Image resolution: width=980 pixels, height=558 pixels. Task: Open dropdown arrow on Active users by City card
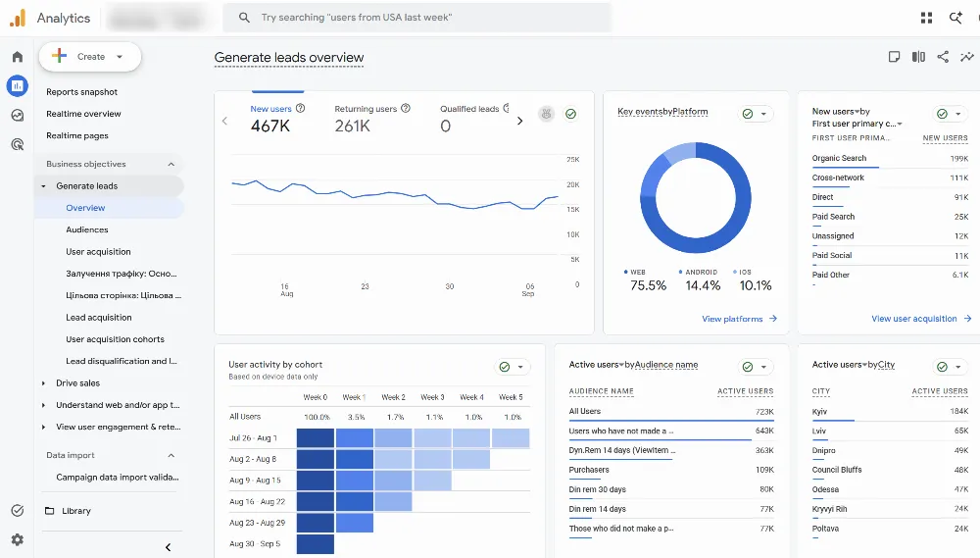pos(958,367)
